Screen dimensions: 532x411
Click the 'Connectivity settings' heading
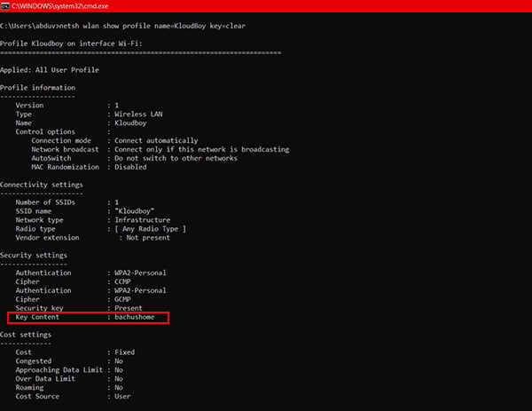[42, 185]
